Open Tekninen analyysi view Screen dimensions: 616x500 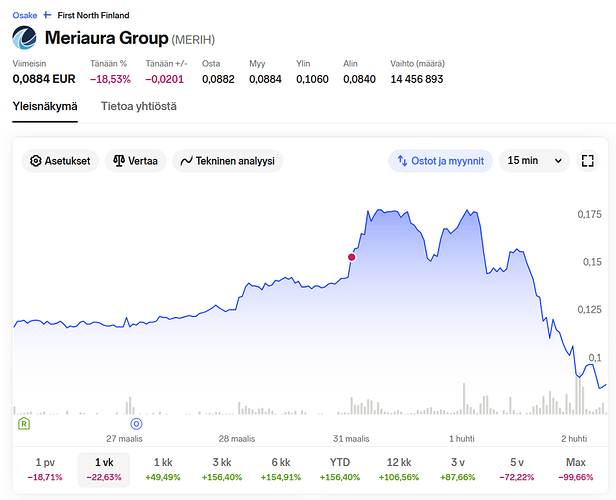[227, 161]
